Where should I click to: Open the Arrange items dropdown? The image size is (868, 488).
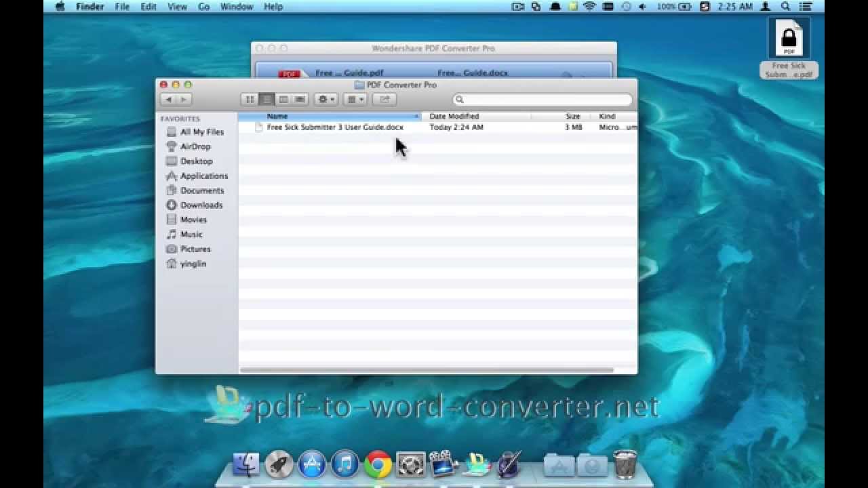(355, 100)
